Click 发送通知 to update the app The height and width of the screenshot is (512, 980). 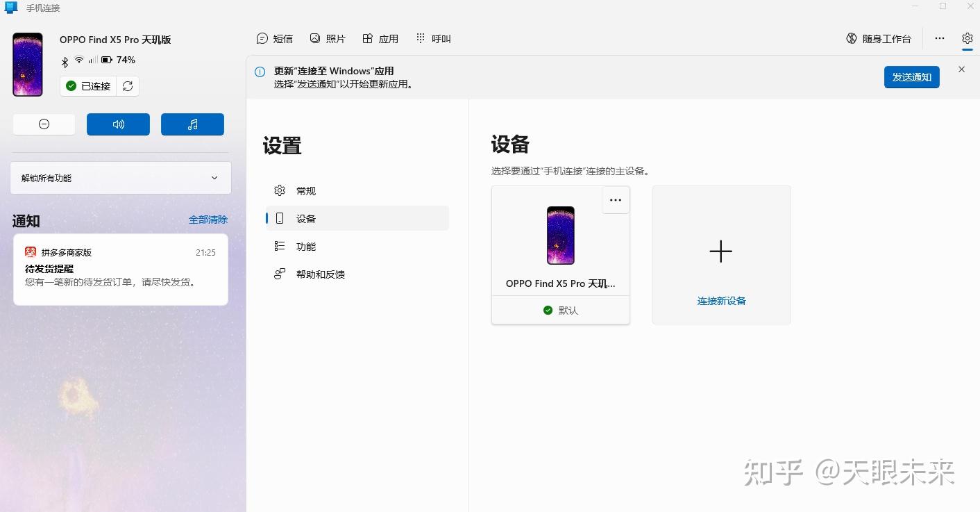911,77
